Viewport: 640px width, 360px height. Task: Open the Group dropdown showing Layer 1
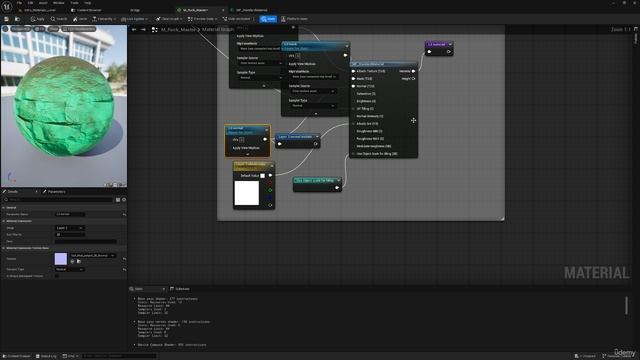pyautogui.click(x=70, y=228)
